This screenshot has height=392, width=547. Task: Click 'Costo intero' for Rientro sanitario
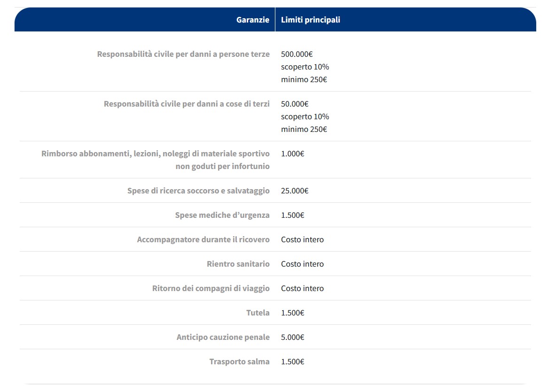pyautogui.click(x=302, y=264)
